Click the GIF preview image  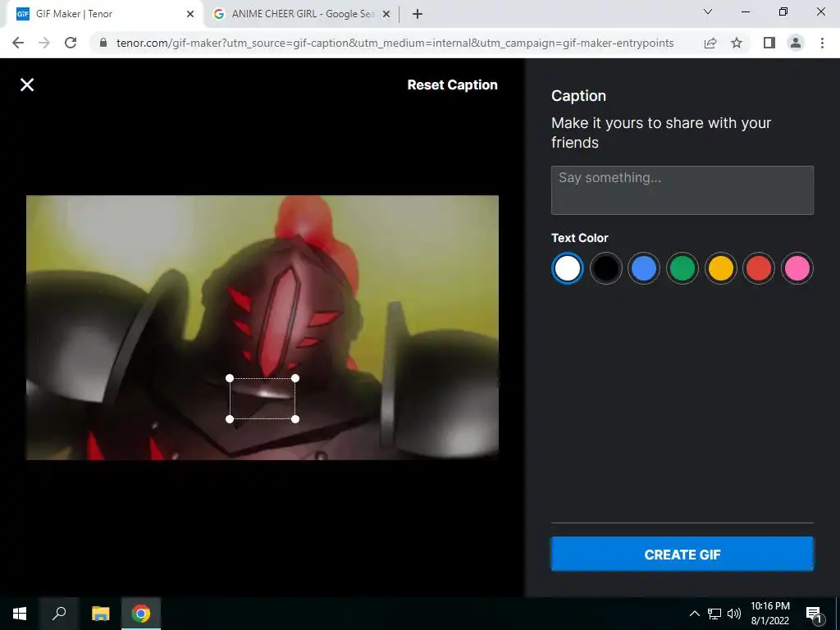[x=262, y=327]
